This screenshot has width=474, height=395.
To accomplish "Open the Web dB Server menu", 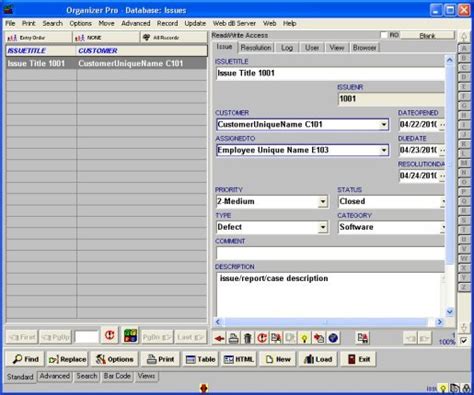I will [x=234, y=23].
